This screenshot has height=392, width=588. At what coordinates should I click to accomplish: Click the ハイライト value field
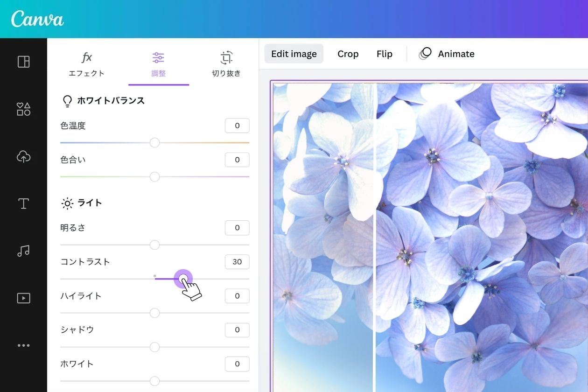click(237, 296)
